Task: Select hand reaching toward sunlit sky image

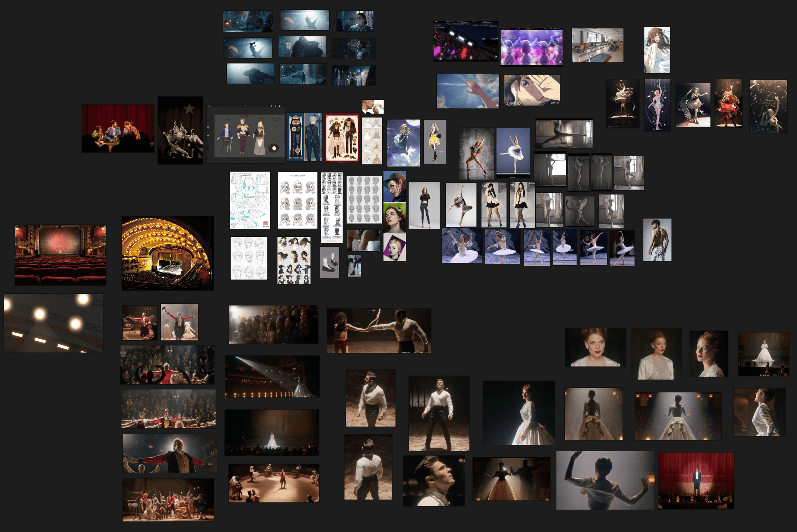Action: pos(468,91)
